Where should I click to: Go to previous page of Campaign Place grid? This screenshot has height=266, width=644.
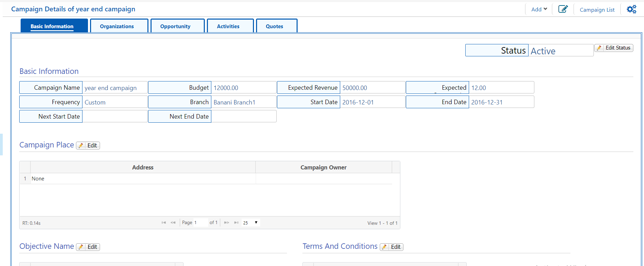coord(173,223)
